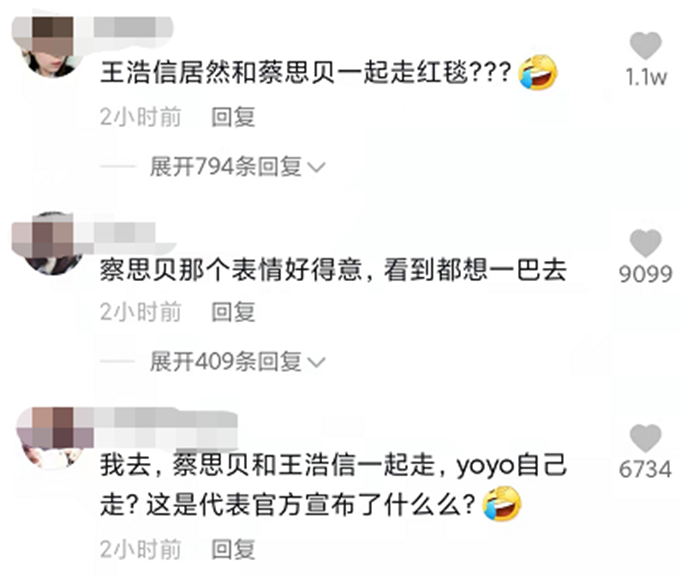Click the chevron next to 展开409条回复
The image size is (680, 577).
click(x=316, y=362)
